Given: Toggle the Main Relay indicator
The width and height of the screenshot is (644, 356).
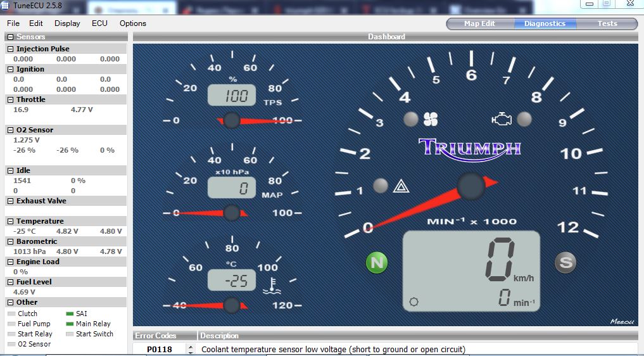Looking at the screenshot, I should point(70,324).
